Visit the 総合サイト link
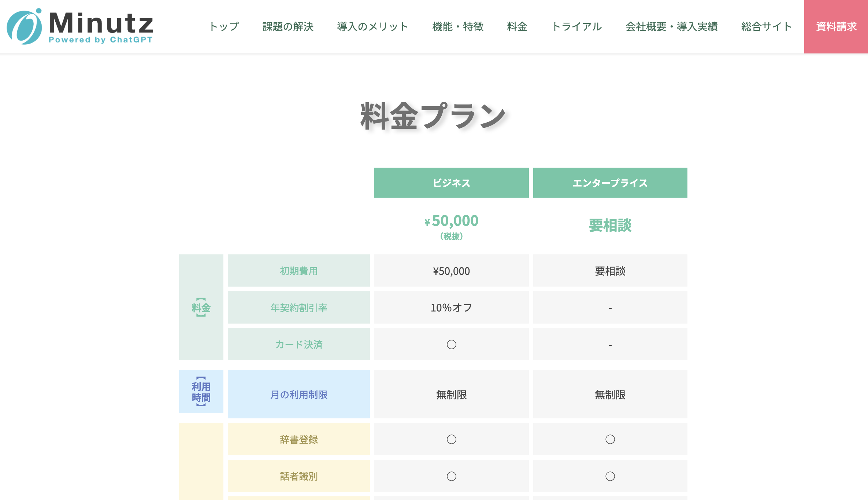868x500 pixels. click(766, 27)
